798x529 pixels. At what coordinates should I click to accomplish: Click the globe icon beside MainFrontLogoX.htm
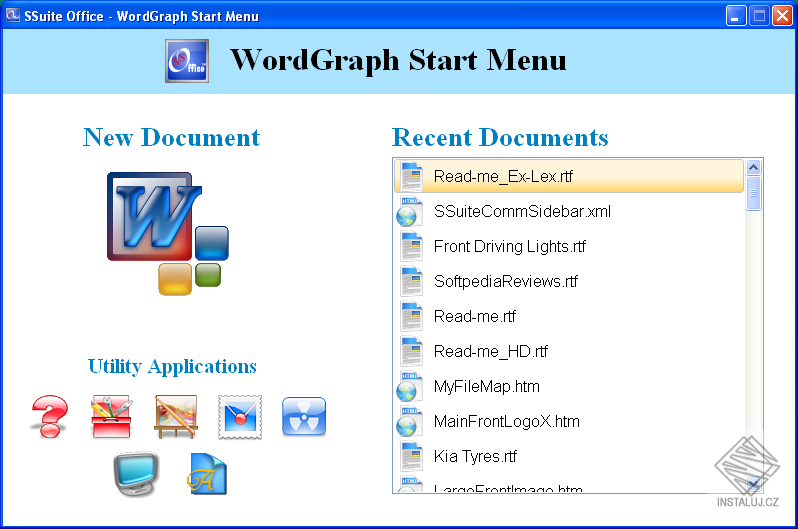(410, 422)
